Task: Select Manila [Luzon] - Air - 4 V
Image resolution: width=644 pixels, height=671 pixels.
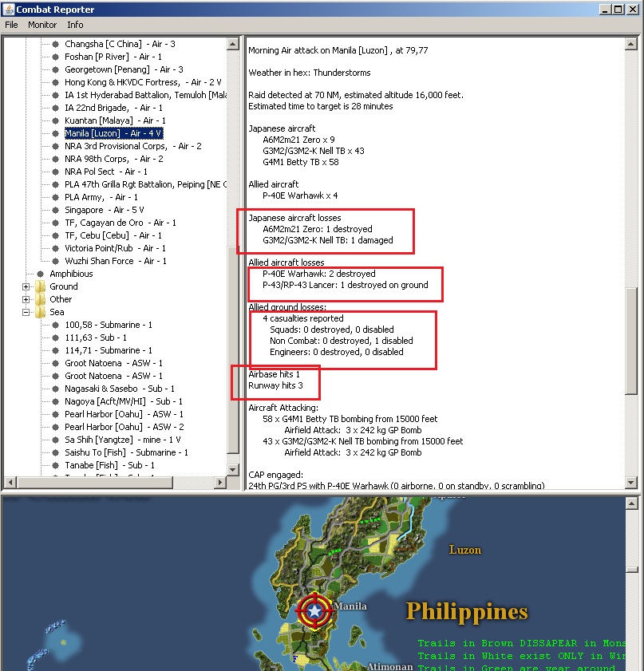Action: [113, 133]
